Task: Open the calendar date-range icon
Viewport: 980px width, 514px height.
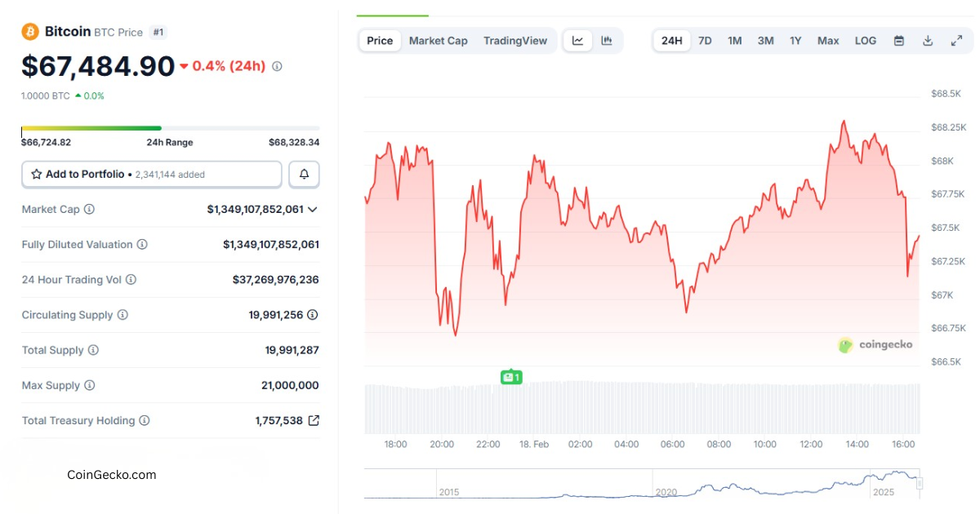Action: coord(899,39)
